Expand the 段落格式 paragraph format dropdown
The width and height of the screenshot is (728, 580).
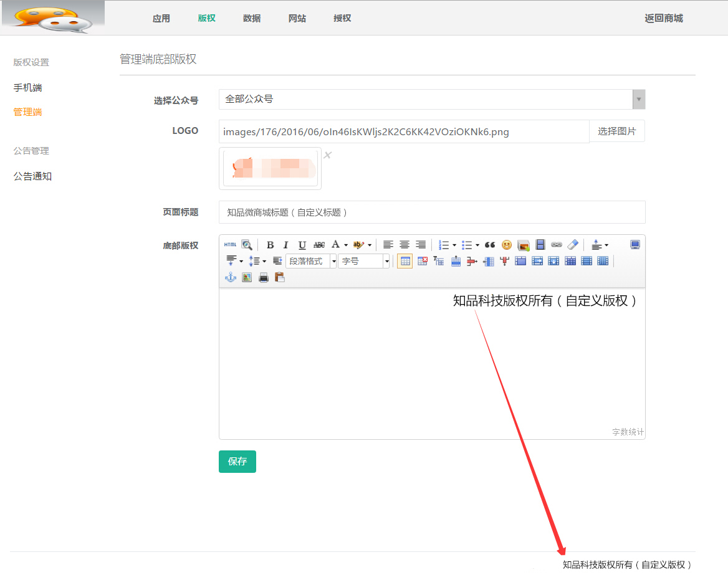click(333, 261)
